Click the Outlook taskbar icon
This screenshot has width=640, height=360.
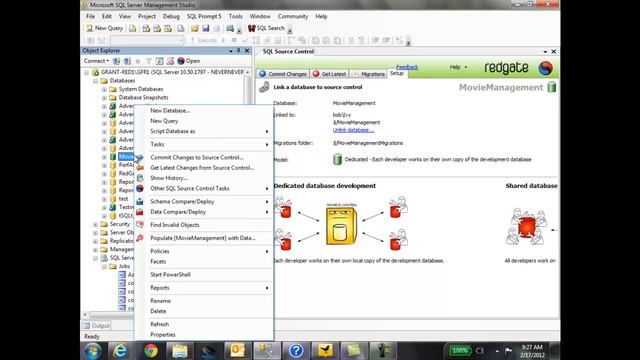coord(238,351)
